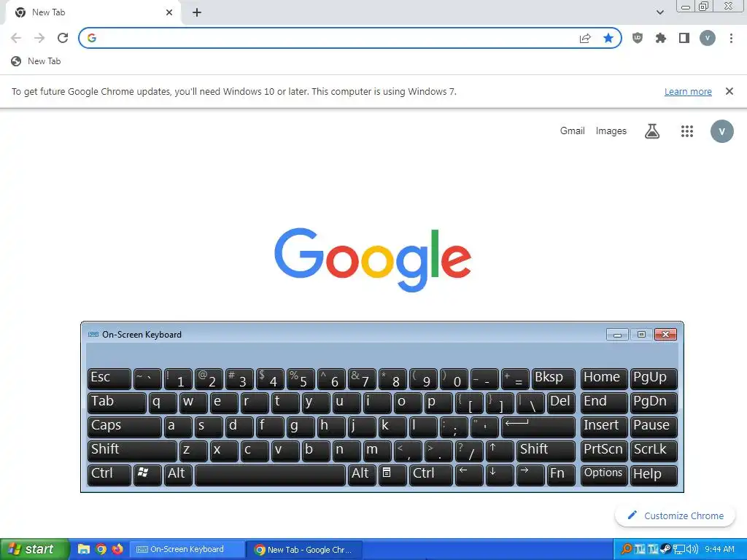Open the Learn more link
Image resolution: width=747 pixels, height=560 pixels.
pos(688,91)
